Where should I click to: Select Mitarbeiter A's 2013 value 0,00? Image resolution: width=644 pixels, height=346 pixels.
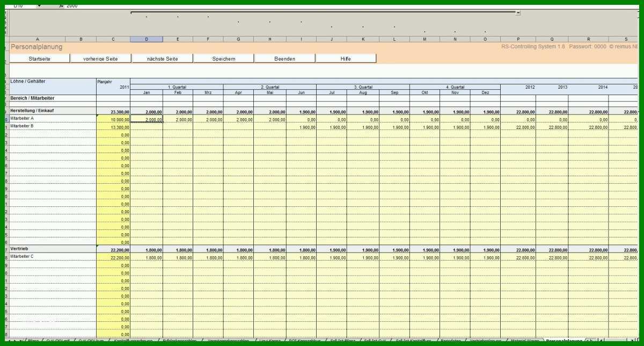(x=552, y=119)
